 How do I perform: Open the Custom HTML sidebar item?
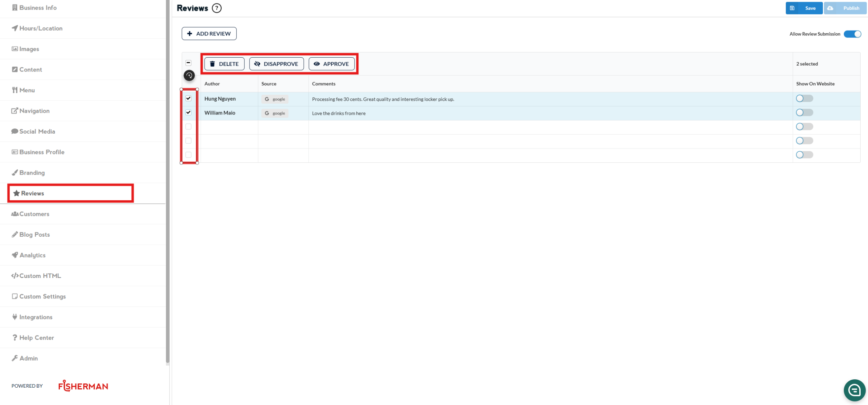pyautogui.click(x=40, y=276)
